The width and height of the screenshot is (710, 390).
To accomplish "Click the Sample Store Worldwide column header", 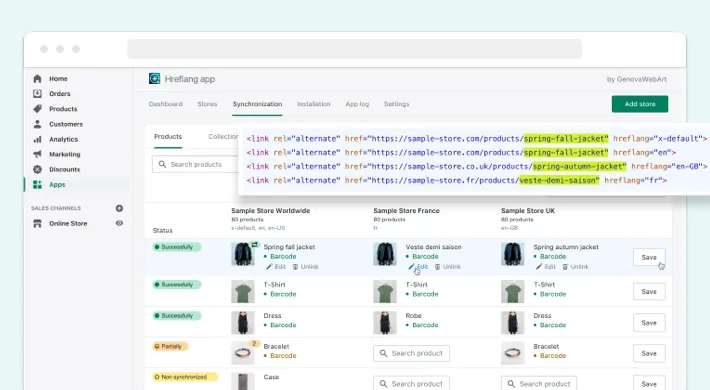I will [x=270, y=211].
